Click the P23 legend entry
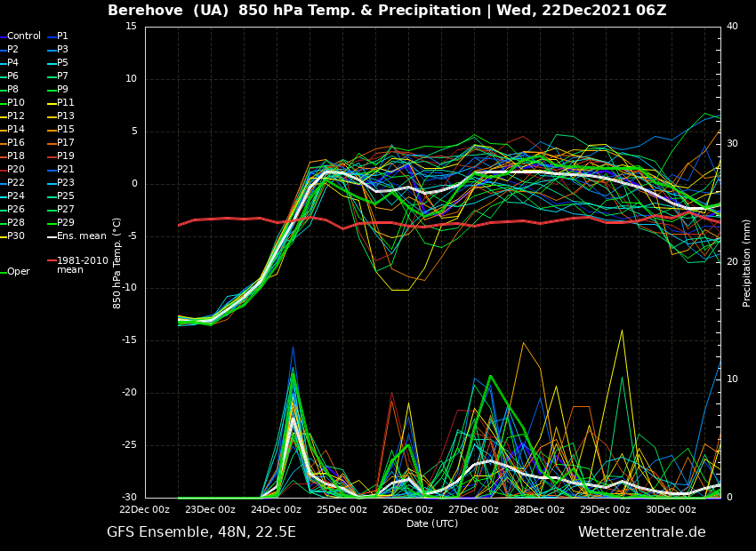The image size is (756, 551). pyautogui.click(x=66, y=183)
